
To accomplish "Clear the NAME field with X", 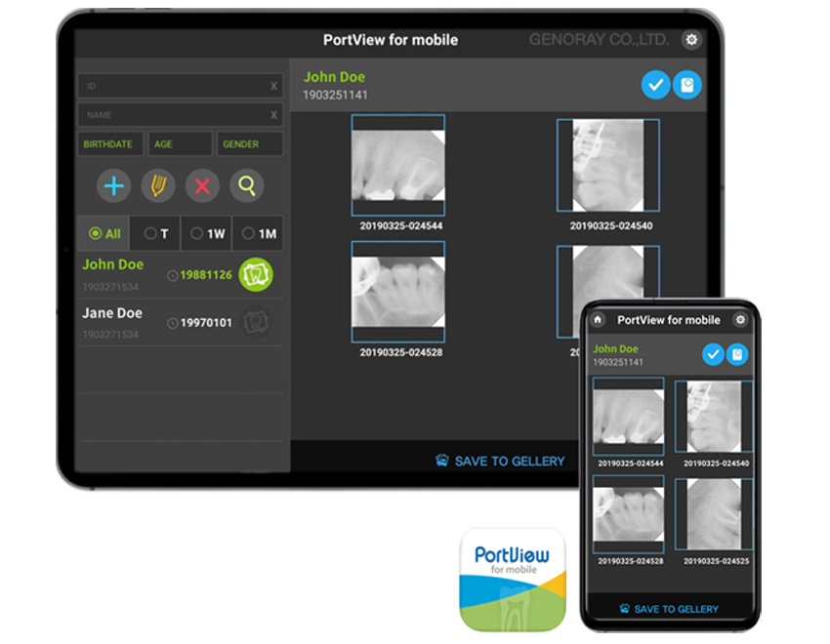I will [273, 115].
